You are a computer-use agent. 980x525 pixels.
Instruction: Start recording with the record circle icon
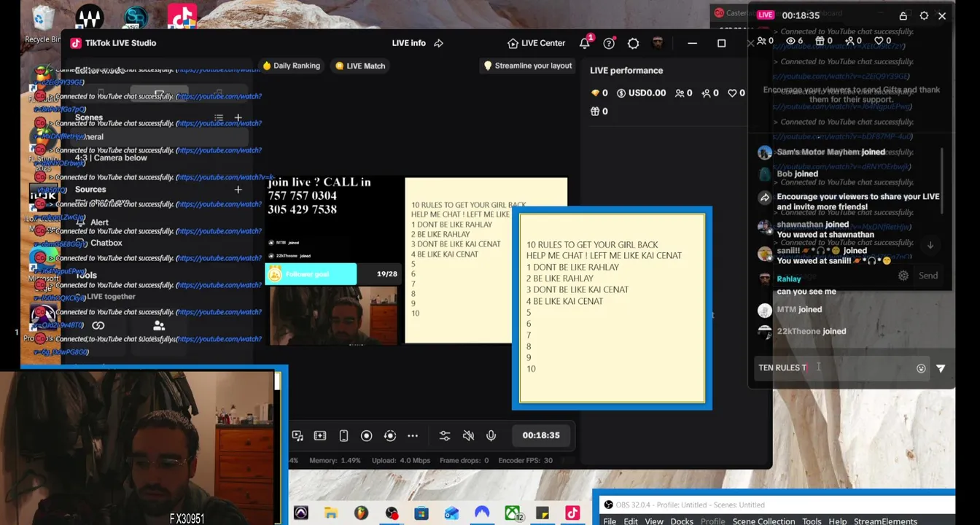[x=367, y=435]
